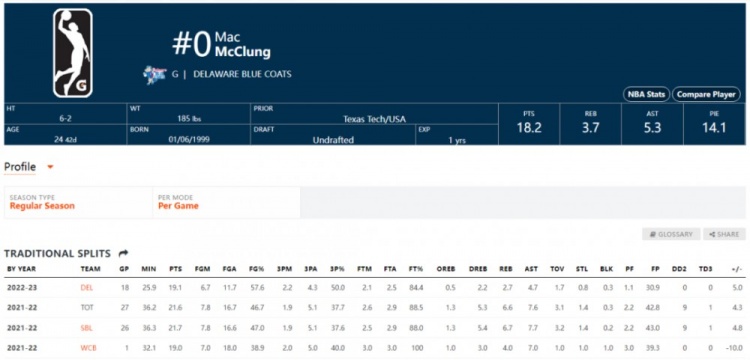
Task: Sort by the 3P% column header
Action: pyautogui.click(x=338, y=269)
